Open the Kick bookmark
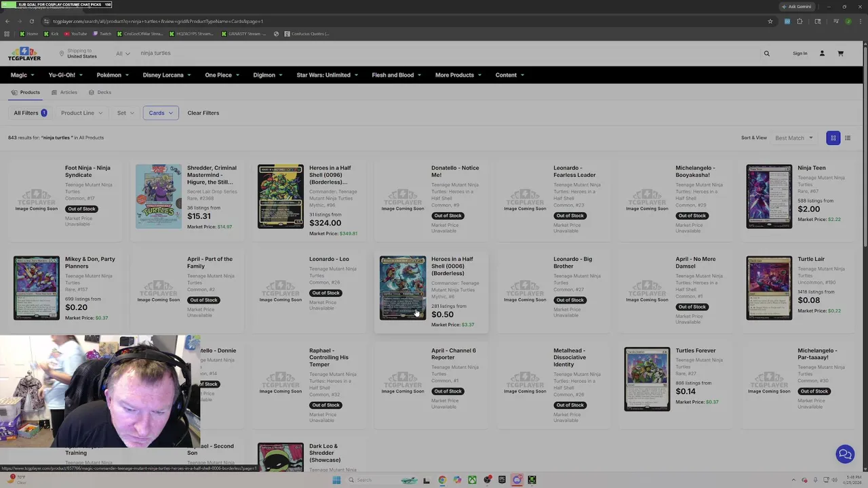Screen dimensions: 868x488 pos(52,34)
